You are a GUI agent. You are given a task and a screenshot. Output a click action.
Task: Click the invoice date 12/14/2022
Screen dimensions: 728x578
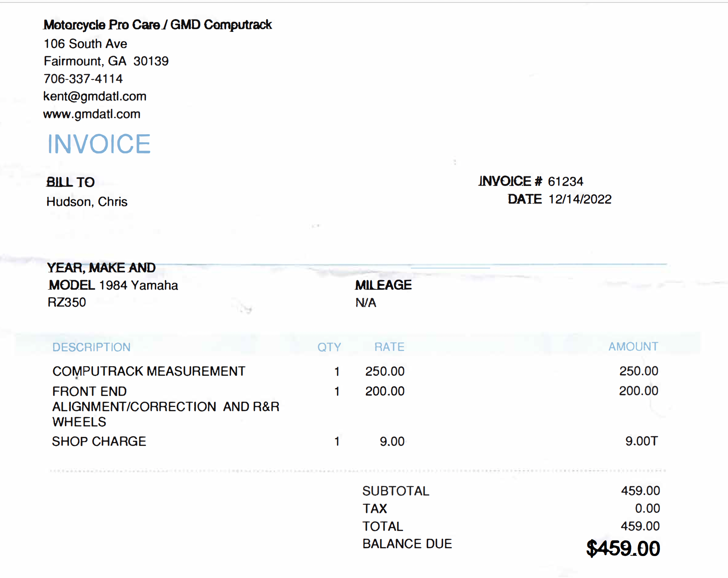tap(580, 199)
